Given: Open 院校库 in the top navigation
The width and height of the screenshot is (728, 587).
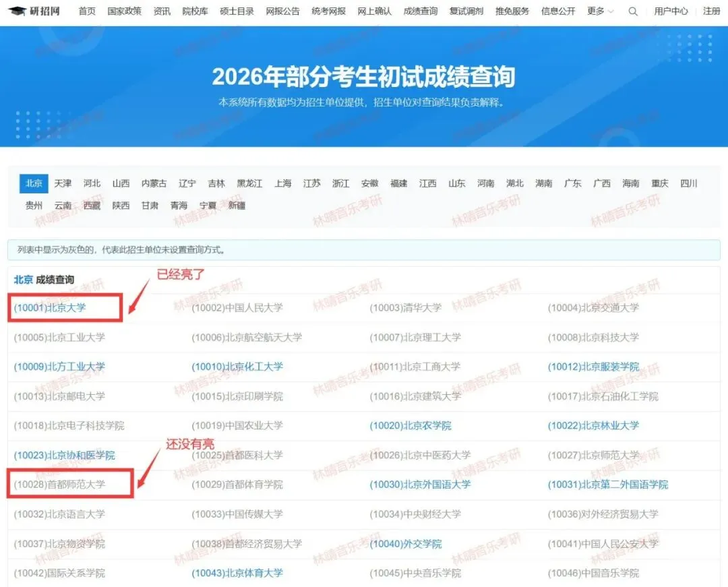Looking at the screenshot, I should (195, 11).
